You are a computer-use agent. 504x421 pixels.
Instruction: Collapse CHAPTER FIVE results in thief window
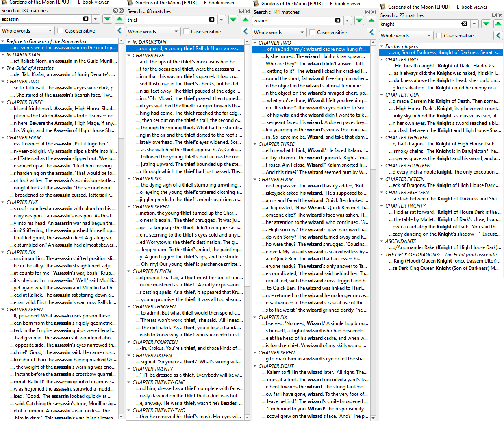point(129,56)
